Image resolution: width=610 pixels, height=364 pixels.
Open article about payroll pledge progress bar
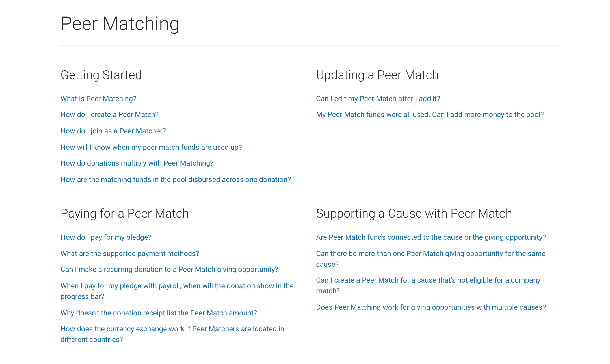[x=177, y=291]
